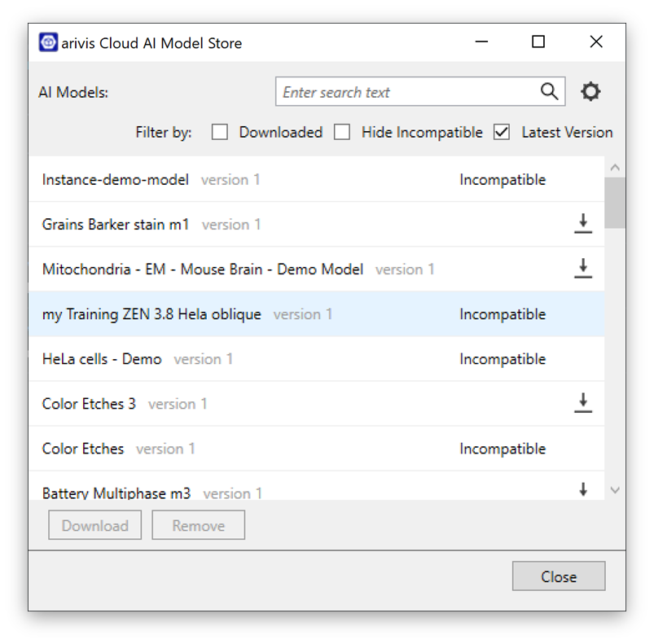This screenshot has height=644, width=654.
Task: Click the download icon for Grains Barker stain m1
Action: (583, 223)
